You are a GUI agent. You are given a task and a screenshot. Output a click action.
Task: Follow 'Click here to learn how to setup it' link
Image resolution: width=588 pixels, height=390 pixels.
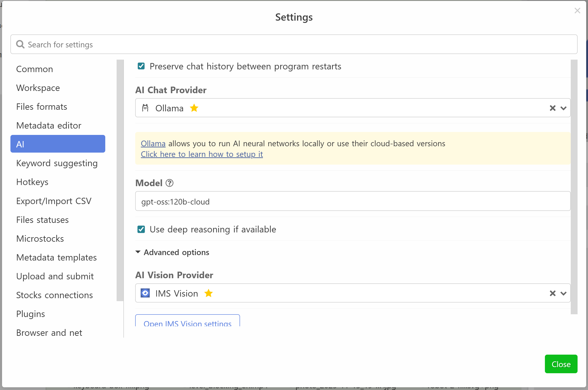point(201,154)
